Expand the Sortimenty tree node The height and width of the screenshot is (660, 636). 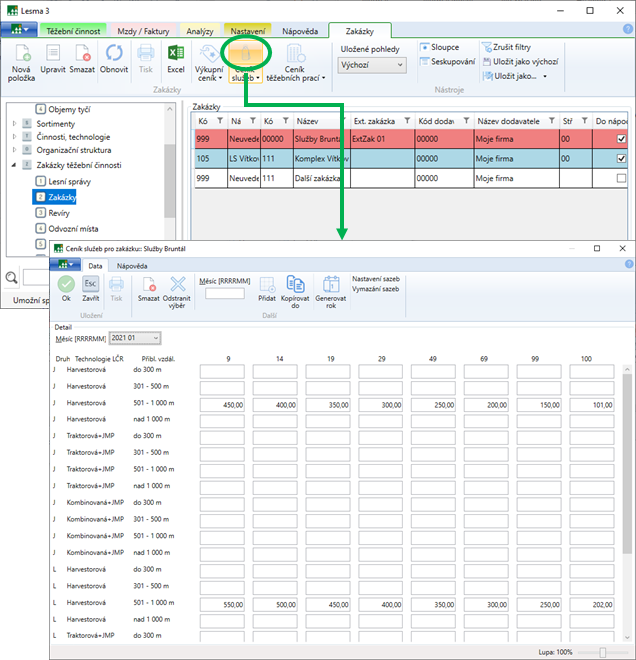coord(15,124)
